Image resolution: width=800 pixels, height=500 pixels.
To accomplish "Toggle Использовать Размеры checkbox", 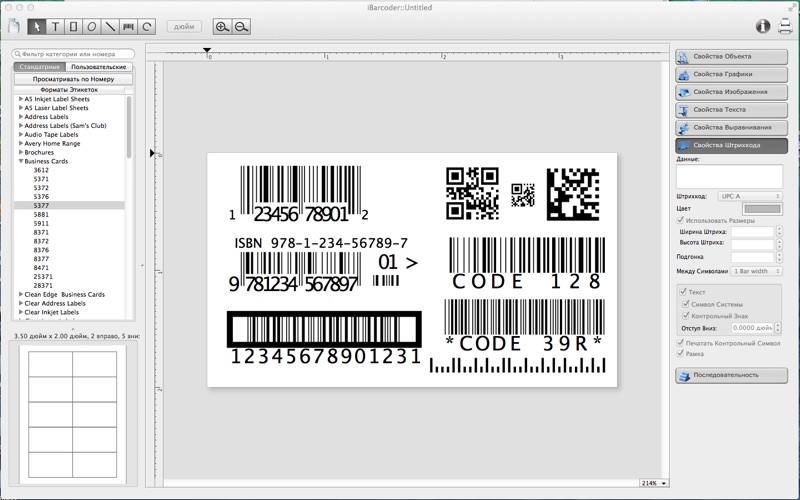I will (680, 220).
